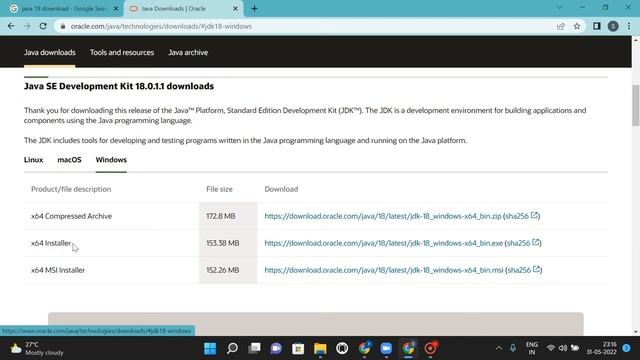Bookmark this page with the star
Image resolution: width=640 pixels, height=360 pixels.
click(x=577, y=26)
